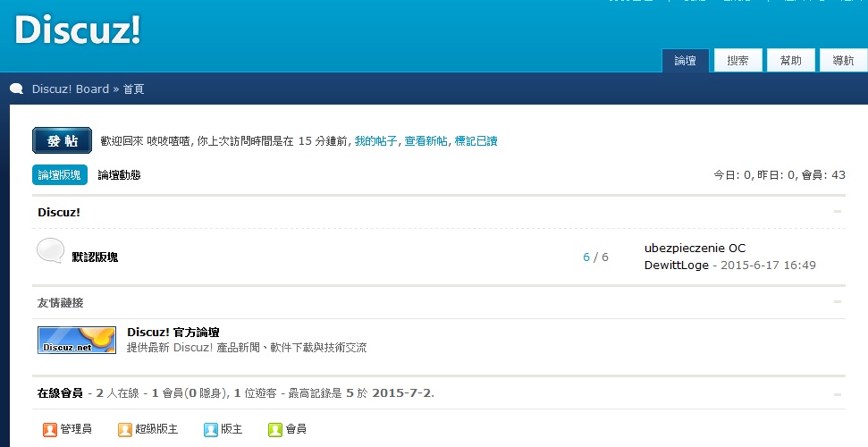Collapse the 在線會員 section
868x447 pixels.
tap(838, 395)
